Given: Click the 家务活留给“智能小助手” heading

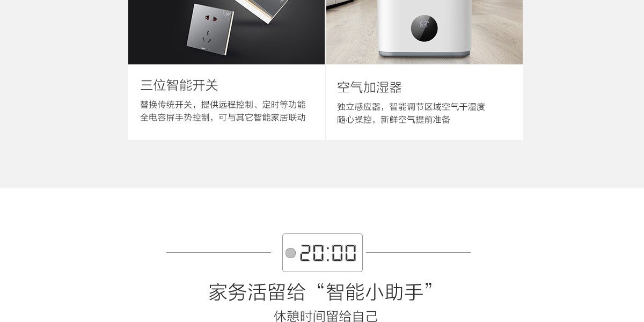Looking at the screenshot, I should [321, 292].
